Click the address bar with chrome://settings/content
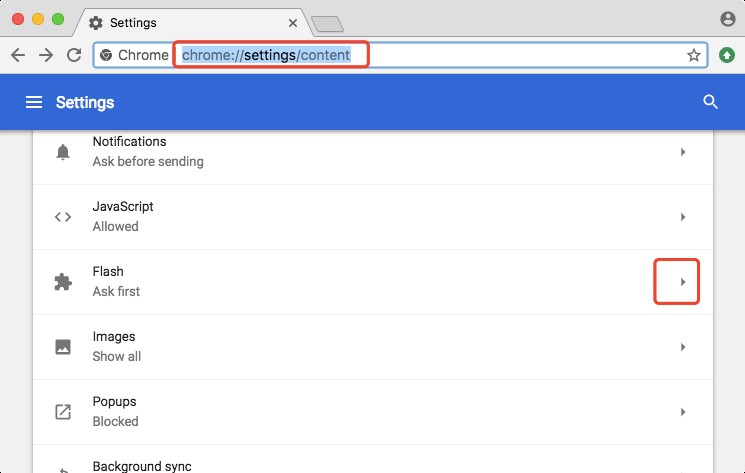The image size is (745, 473). 400,55
